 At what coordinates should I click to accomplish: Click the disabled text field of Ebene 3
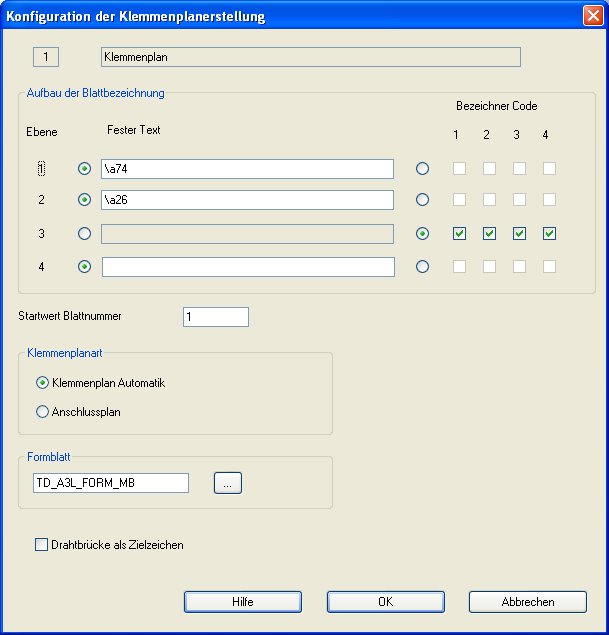247,234
